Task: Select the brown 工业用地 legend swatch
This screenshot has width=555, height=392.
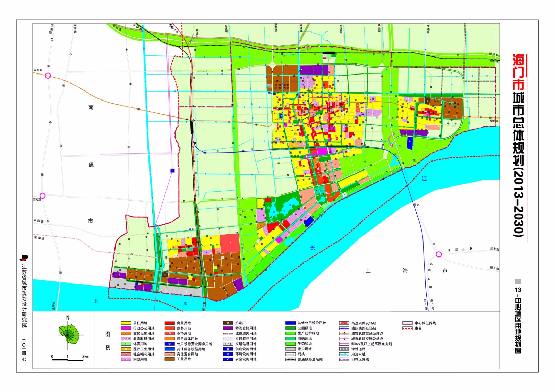Action: [x=170, y=359]
